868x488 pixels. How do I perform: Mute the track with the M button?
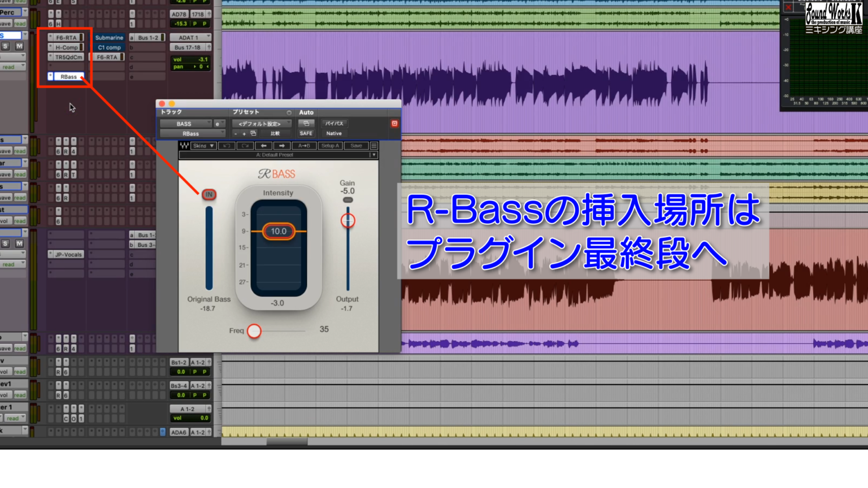[19, 46]
